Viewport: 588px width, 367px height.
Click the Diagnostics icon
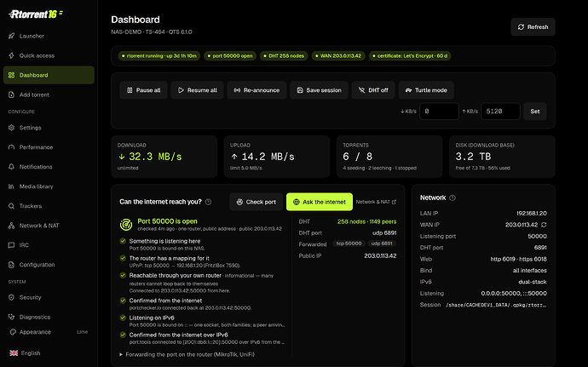pos(11,317)
